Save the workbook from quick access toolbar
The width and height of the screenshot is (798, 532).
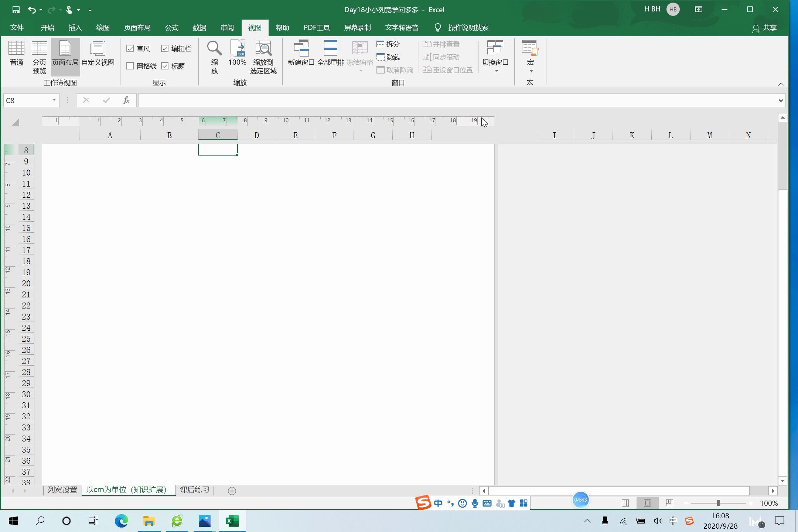coord(16,10)
